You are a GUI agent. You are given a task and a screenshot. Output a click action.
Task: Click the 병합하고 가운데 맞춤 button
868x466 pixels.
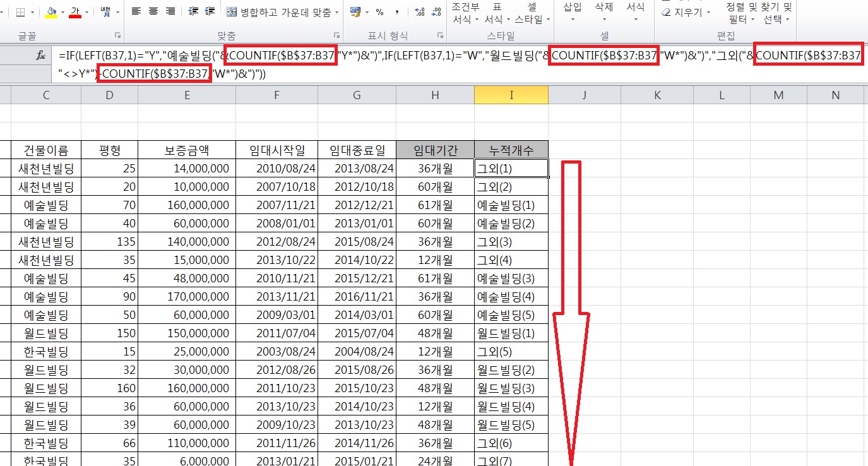click(281, 12)
